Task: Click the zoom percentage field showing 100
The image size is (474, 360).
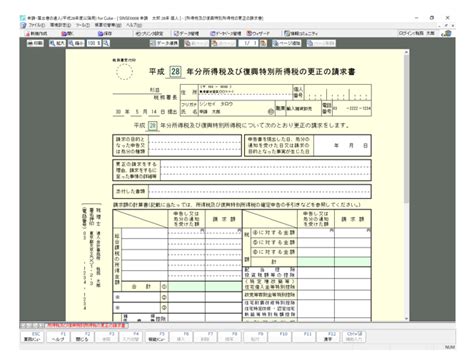Action: point(94,43)
